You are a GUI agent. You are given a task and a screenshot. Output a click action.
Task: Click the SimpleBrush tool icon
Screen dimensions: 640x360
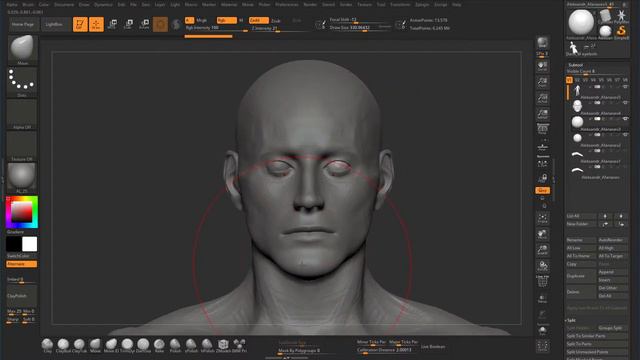pos(621,31)
